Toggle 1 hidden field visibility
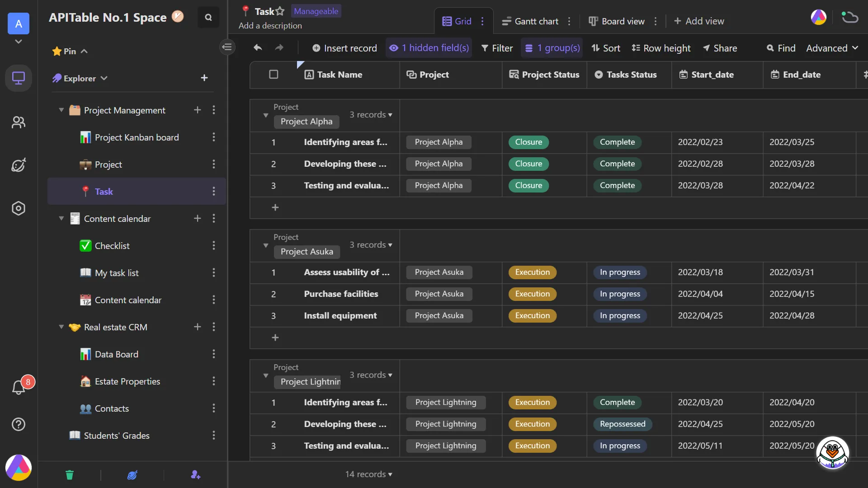Viewport: 868px width, 488px height. click(x=429, y=47)
